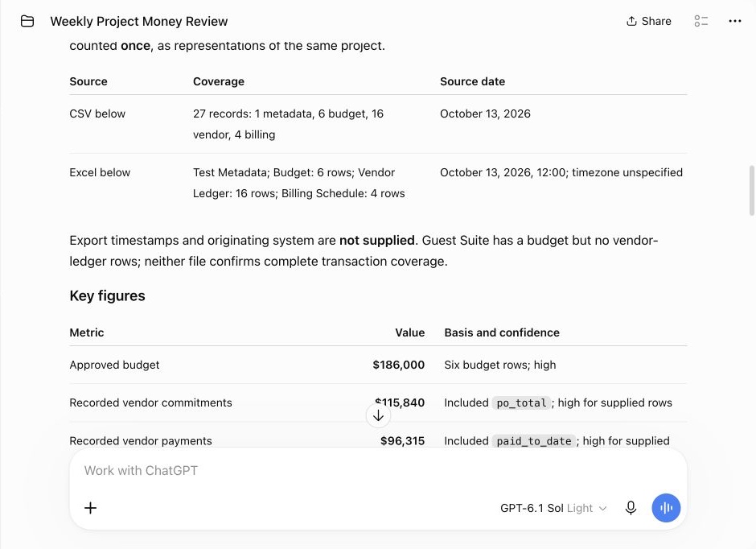Click the CSV below cell
The image size is (756, 549).
click(97, 114)
